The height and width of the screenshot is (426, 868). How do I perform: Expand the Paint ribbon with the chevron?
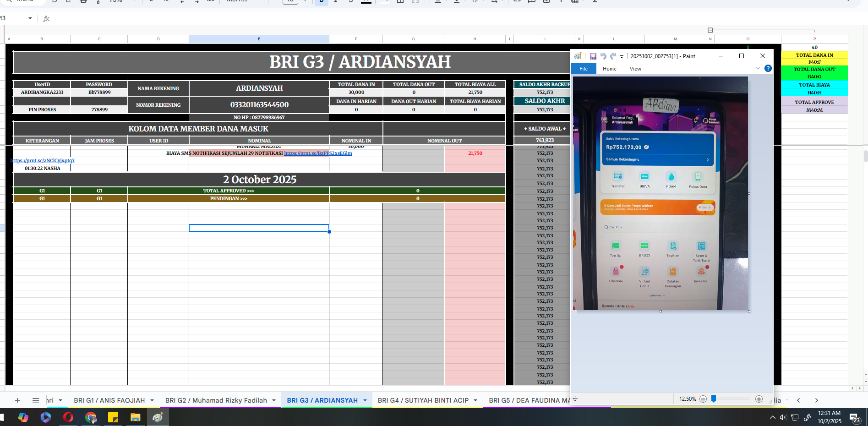coord(758,68)
